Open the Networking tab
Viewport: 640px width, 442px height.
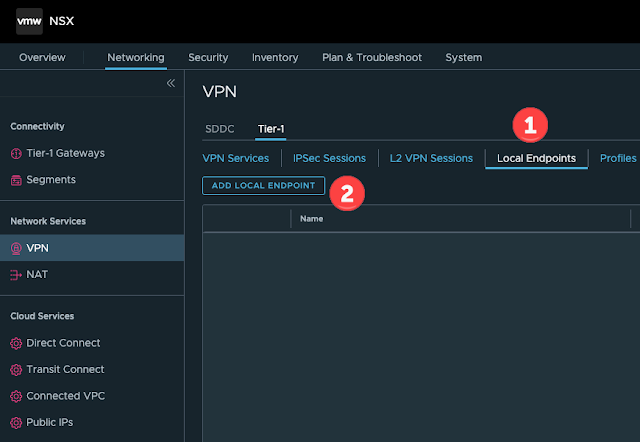[136, 58]
